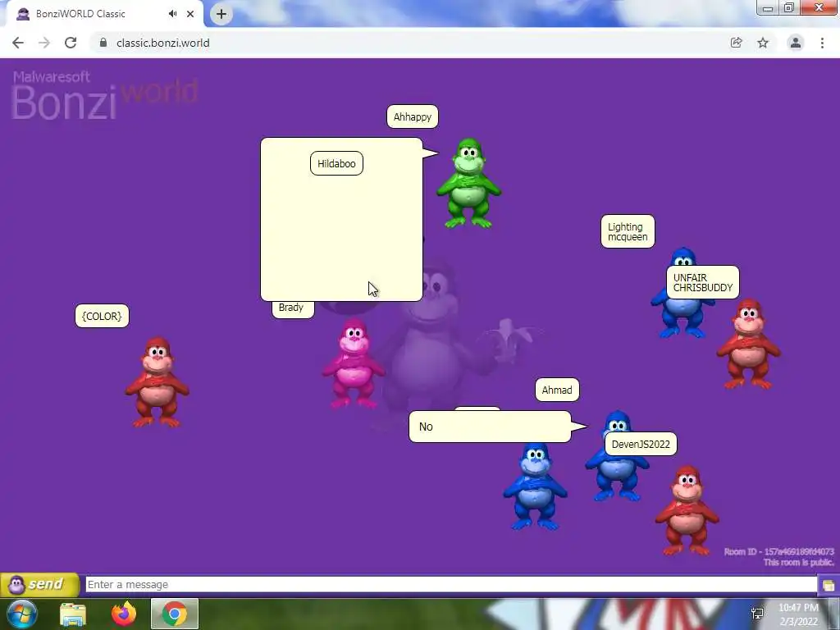Click the Chrome taskbar button
The image size is (840, 630).
(x=175, y=614)
